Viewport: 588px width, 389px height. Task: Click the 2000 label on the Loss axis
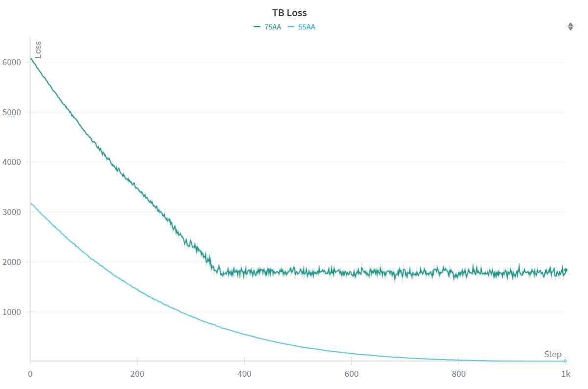(11, 262)
